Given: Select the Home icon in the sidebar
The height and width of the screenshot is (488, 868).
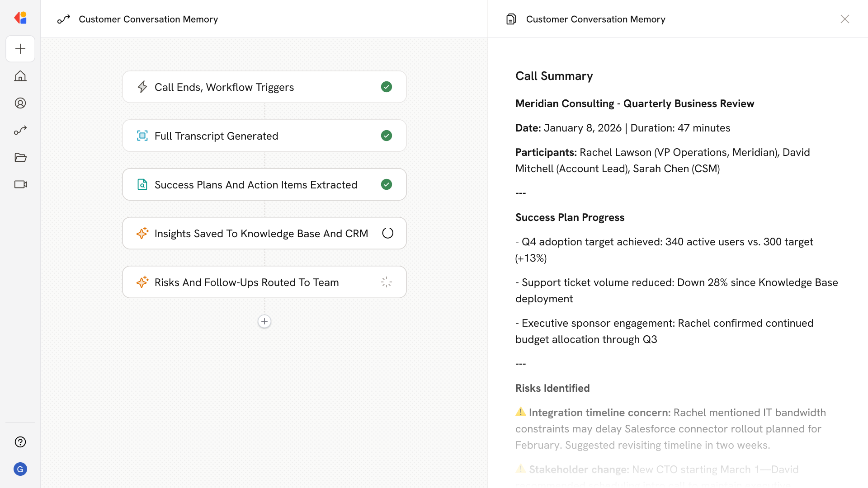Looking at the screenshot, I should pos(20,76).
